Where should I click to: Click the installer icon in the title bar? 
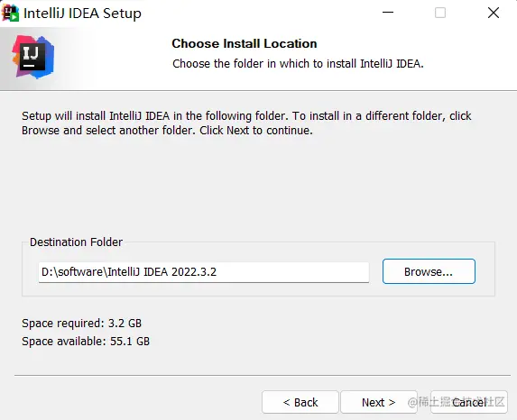tap(10, 14)
